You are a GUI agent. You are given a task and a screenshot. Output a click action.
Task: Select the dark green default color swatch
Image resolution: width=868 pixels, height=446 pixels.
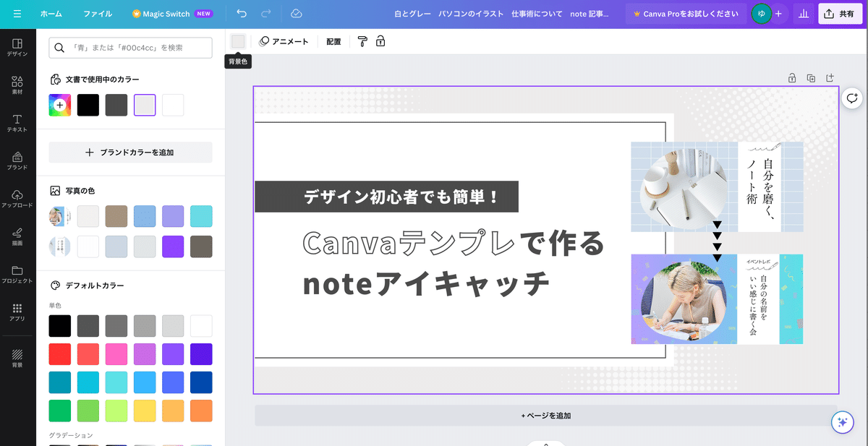(60, 411)
